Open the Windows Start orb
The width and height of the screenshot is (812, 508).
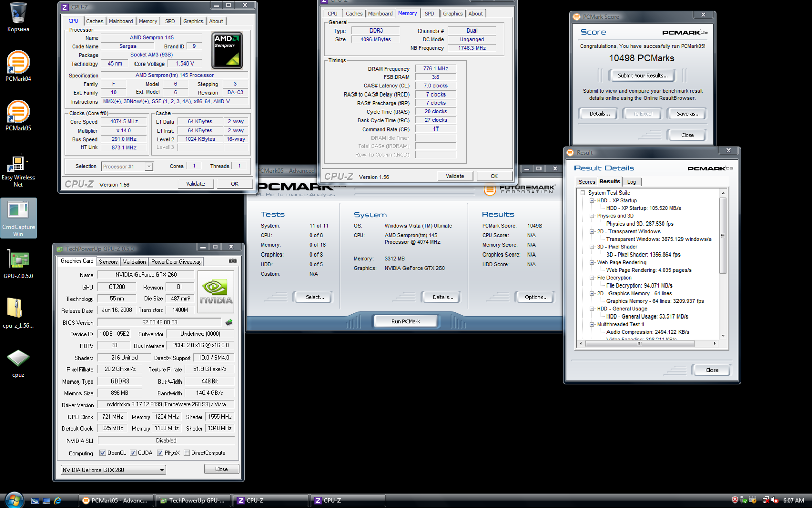14,500
